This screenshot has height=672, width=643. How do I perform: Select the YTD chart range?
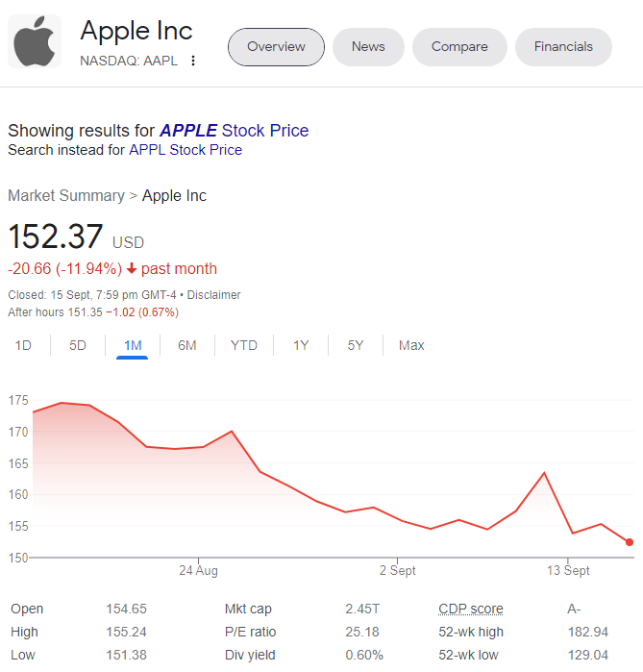(x=244, y=345)
